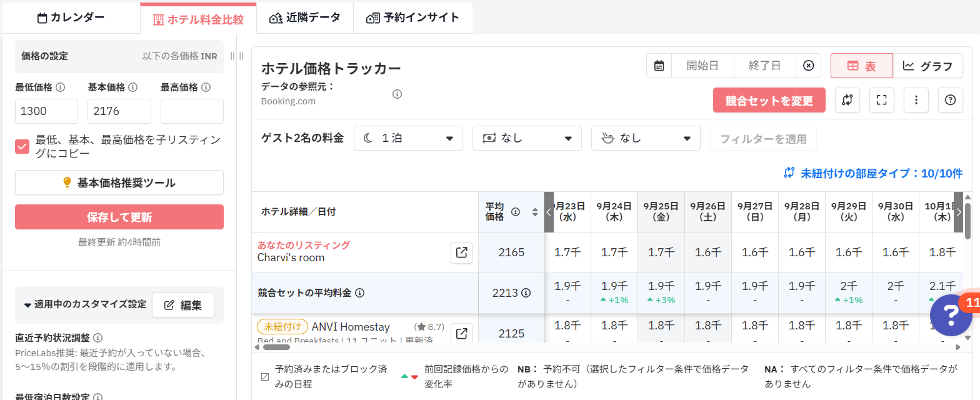Click the 最高価格 input field
This screenshot has height=400, width=980.
(x=192, y=111)
